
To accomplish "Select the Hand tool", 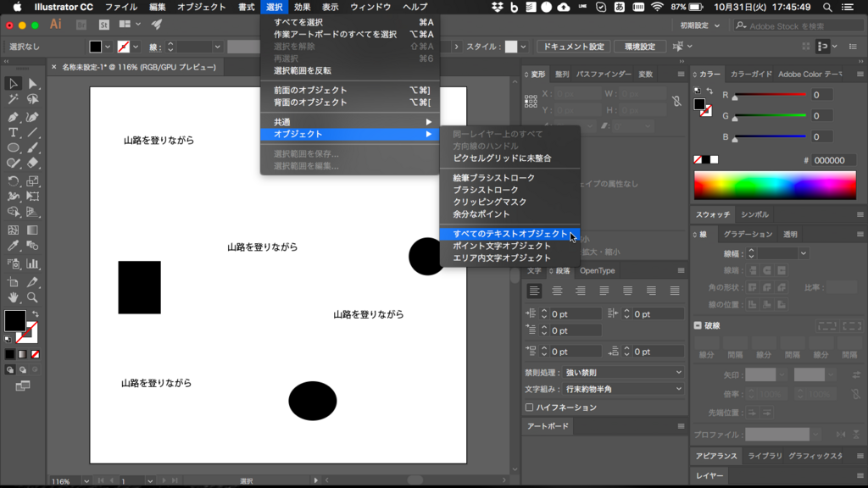I will [x=14, y=297].
